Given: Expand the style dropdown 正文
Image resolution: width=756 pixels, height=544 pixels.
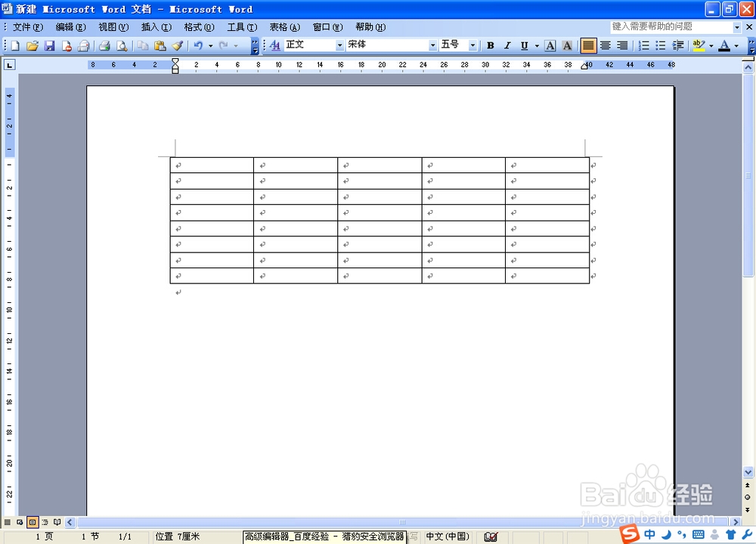Looking at the screenshot, I should tap(339, 45).
